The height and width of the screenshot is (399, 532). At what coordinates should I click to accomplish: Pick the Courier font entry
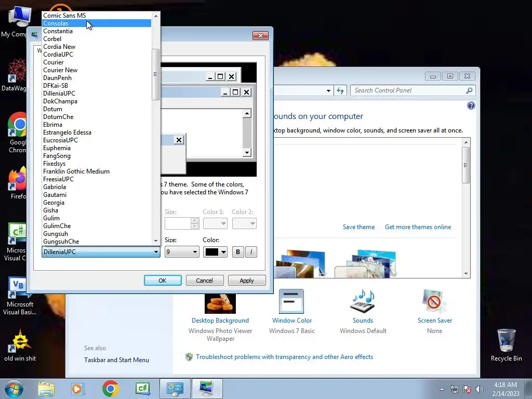click(x=96, y=62)
